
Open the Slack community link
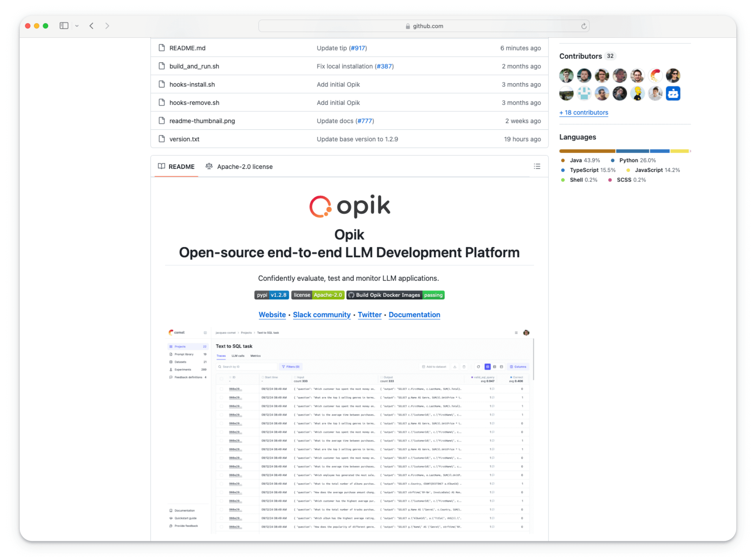(322, 315)
